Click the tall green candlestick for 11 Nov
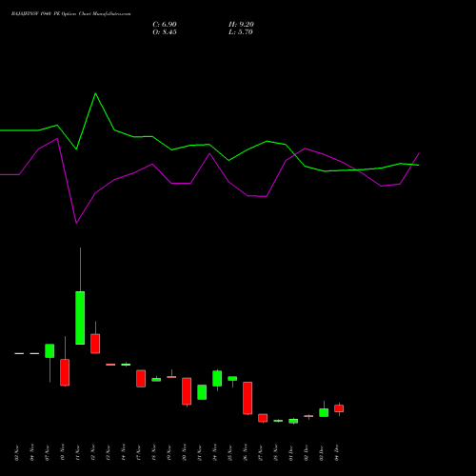This screenshot has width=476, height=476. tap(80, 318)
